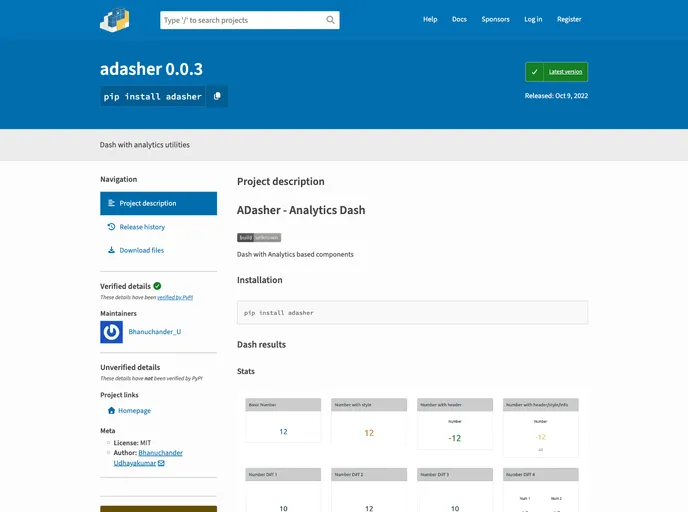Screen dimensions: 688x512
Task: Click the build unknown status badge
Action: pyautogui.click(x=258, y=238)
